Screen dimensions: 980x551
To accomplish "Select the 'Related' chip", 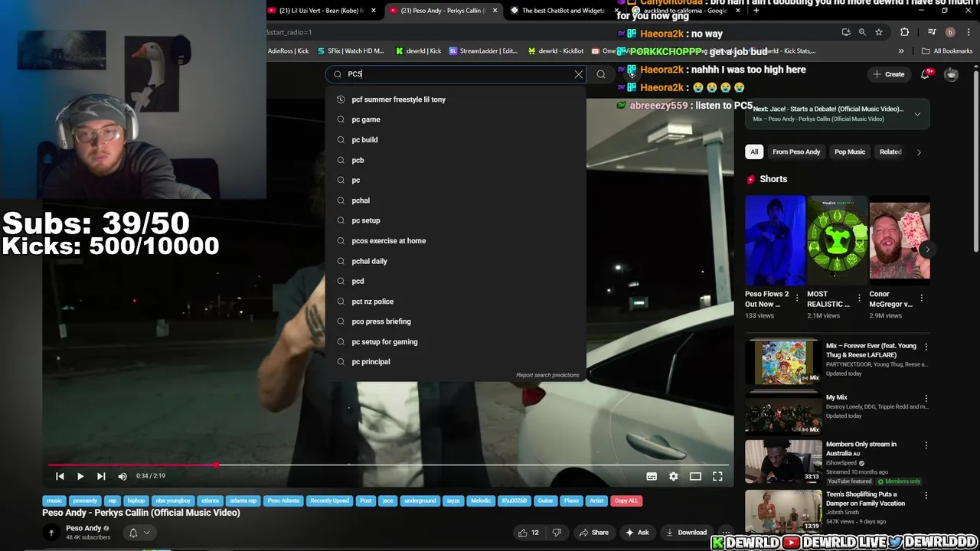I will click(x=890, y=152).
